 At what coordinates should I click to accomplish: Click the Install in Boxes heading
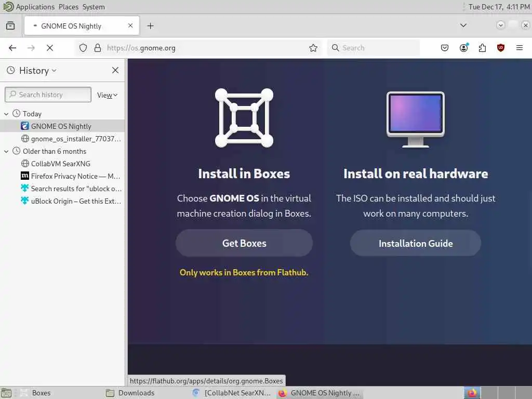[x=244, y=174]
